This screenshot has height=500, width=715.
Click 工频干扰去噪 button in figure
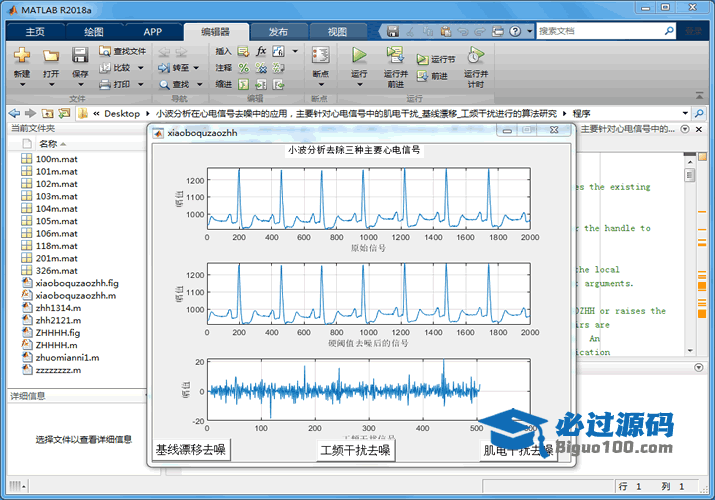[x=356, y=450]
